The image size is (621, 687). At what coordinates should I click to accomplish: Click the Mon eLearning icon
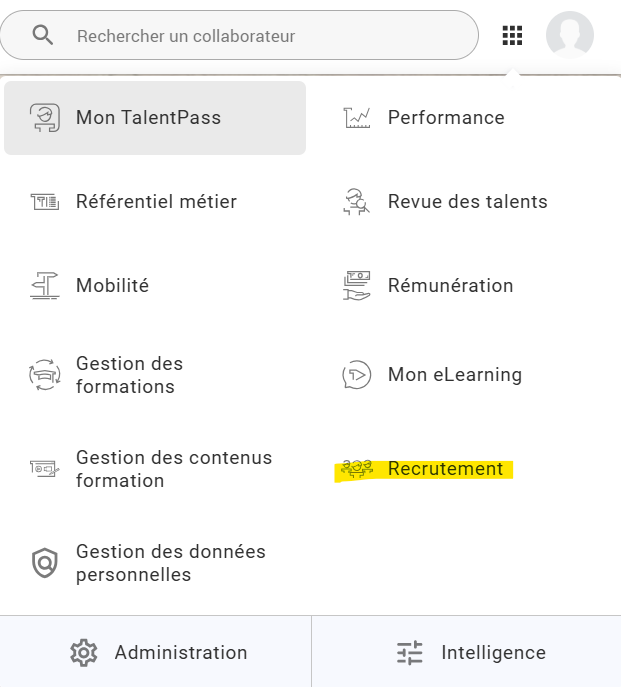[357, 375]
